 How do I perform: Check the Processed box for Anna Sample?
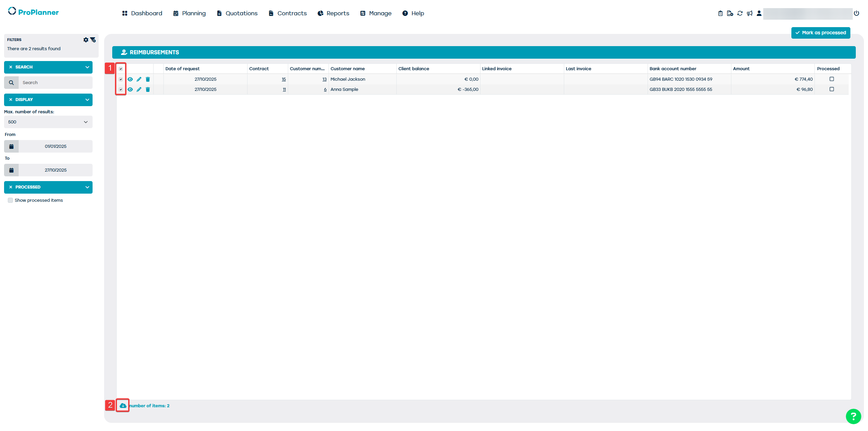coord(831,89)
